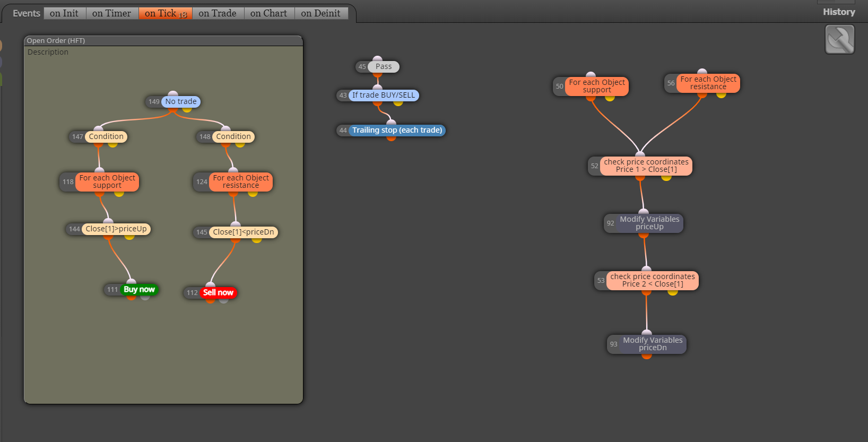Click the ID number 111 badge
The height and width of the screenshot is (442, 868).
tap(112, 289)
